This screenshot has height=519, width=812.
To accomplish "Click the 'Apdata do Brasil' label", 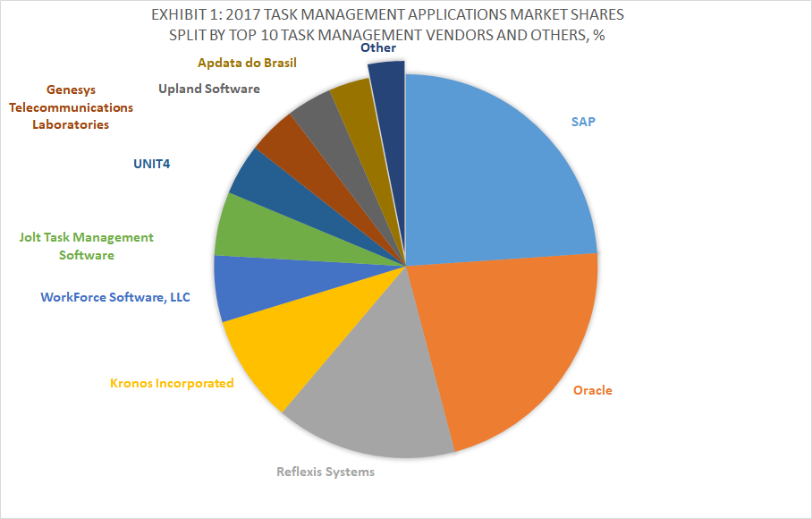I will pyautogui.click(x=247, y=64).
